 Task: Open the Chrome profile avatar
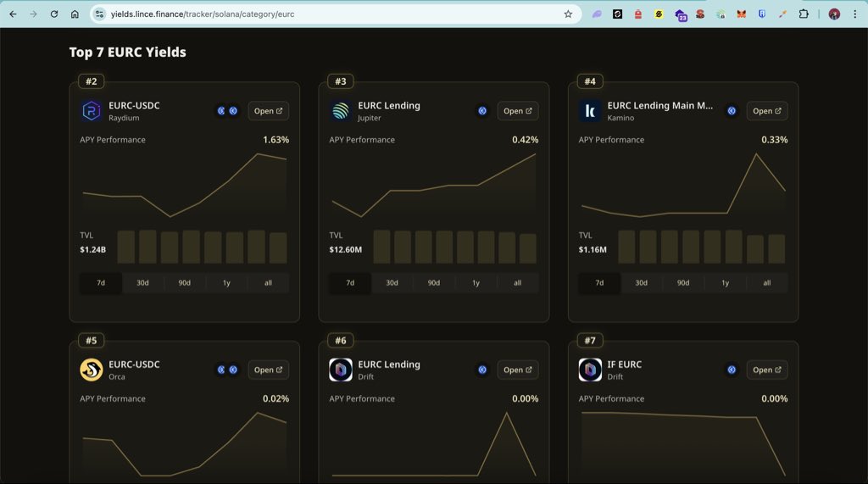834,14
